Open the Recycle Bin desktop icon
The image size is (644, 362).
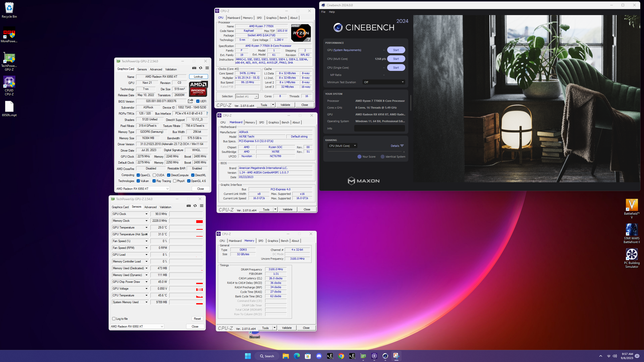tap(9, 11)
